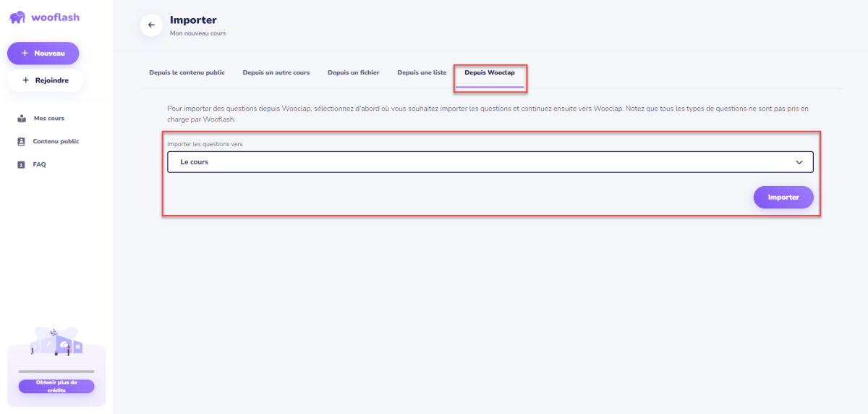The height and width of the screenshot is (414, 868).
Task: Click the Importer page heading
Action: [193, 20]
